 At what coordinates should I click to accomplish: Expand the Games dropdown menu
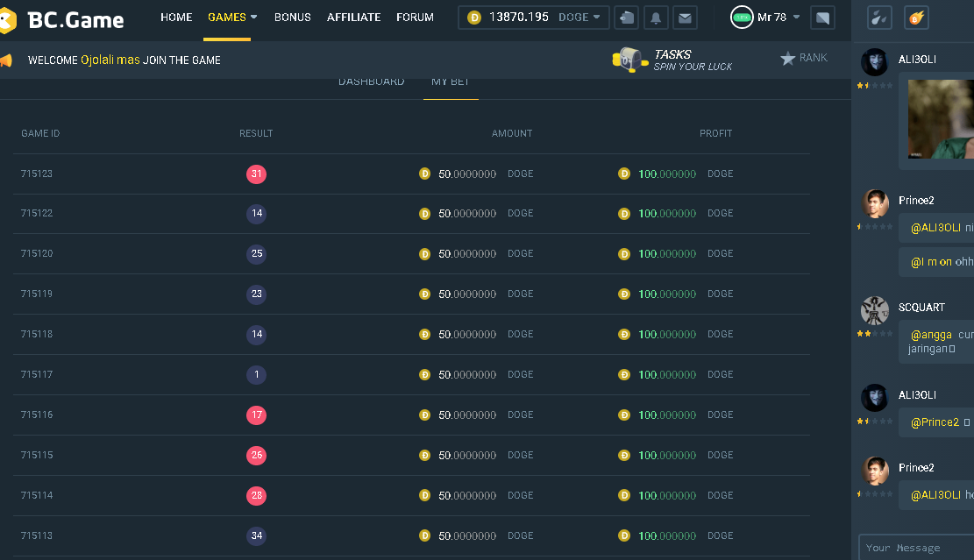[232, 18]
